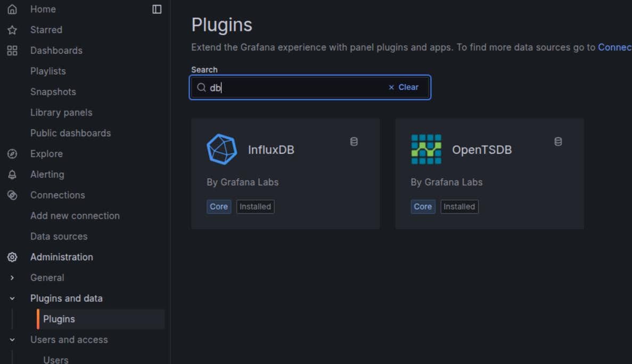
Task: Select Add new connection
Action: click(75, 216)
